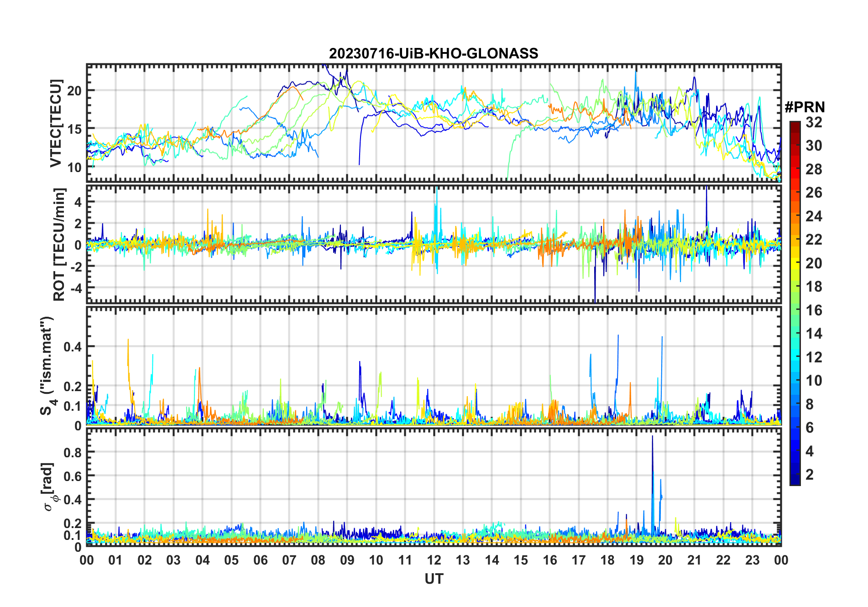Click the sigma-phi [rad] y-axis label
868x607 pixels.
(x=49, y=487)
